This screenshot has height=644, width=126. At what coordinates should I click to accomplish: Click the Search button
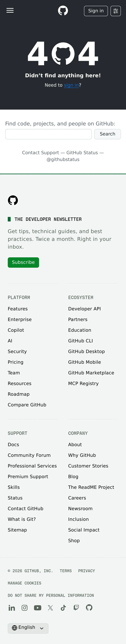click(107, 134)
